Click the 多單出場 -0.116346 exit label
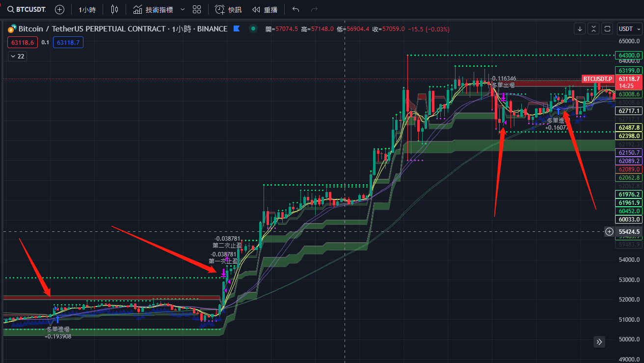The width and height of the screenshot is (644, 363). tap(503, 82)
